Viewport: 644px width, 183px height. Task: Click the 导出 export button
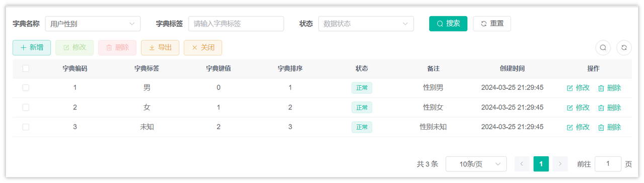click(x=160, y=48)
